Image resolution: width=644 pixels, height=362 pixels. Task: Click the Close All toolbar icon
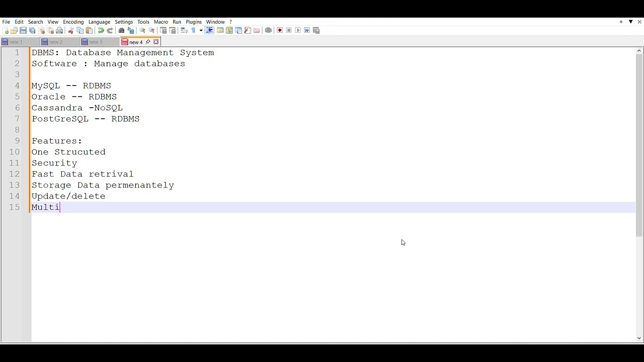coord(50,30)
